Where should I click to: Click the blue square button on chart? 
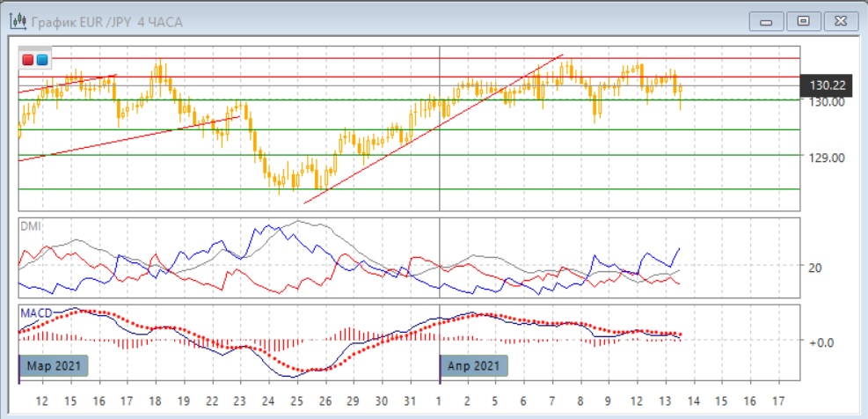click(x=41, y=60)
